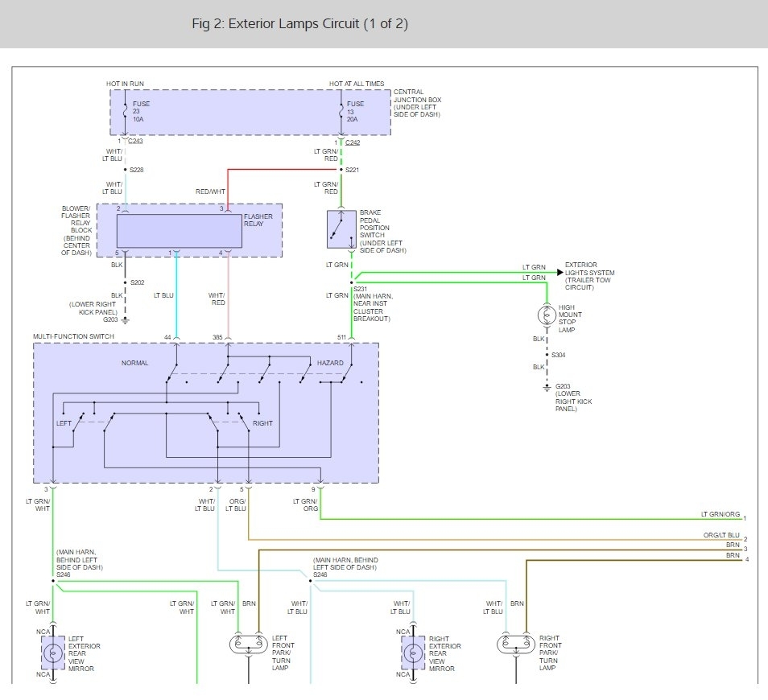The height and width of the screenshot is (700, 768).
Task: Click the left exterior rear view mirror lamp
Action: pos(53,653)
